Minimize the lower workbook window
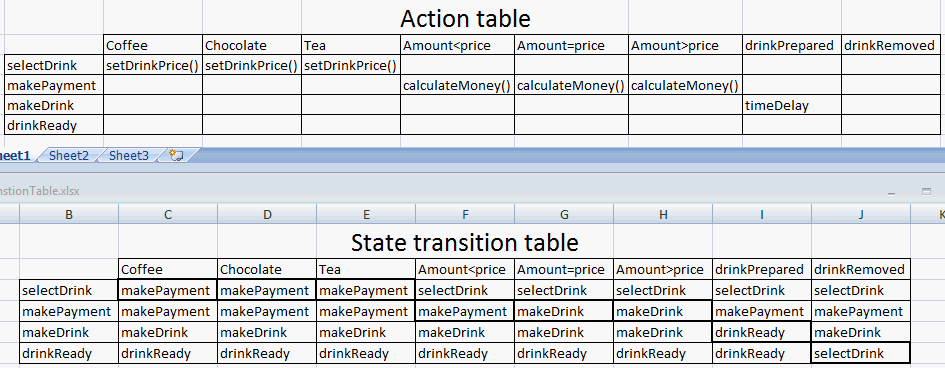Screen dimensions: 945x368 (x=891, y=192)
